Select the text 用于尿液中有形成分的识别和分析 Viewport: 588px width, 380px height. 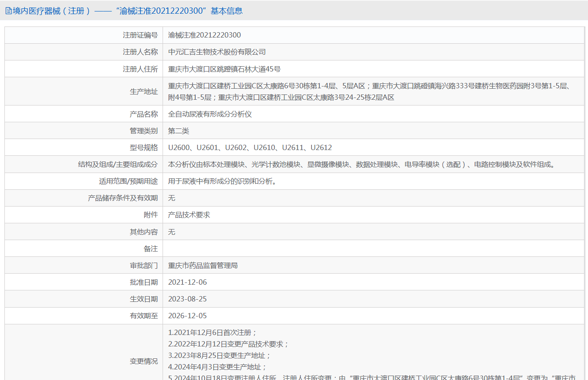222,181
